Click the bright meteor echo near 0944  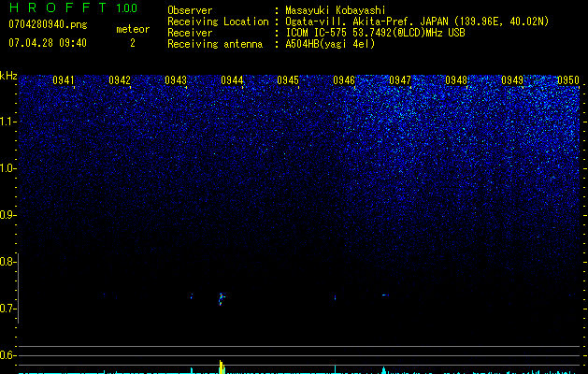pyautogui.click(x=222, y=298)
